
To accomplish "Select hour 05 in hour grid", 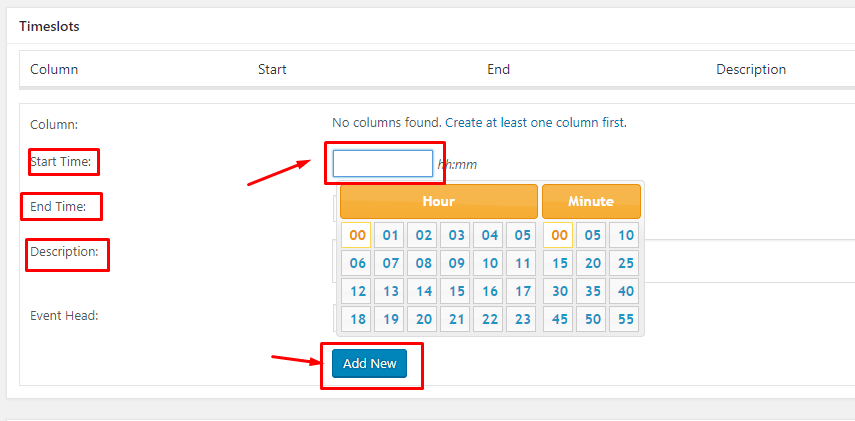I will (x=521, y=236).
